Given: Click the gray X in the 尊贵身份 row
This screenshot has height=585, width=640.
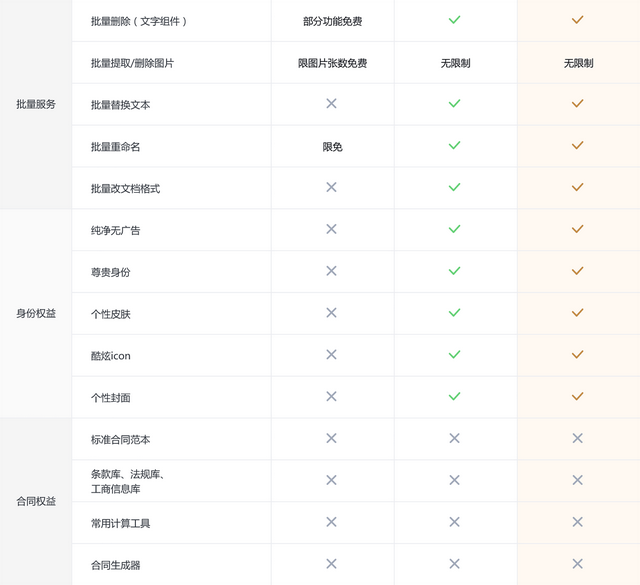Looking at the screenshot, I should [x=331, y=271].
